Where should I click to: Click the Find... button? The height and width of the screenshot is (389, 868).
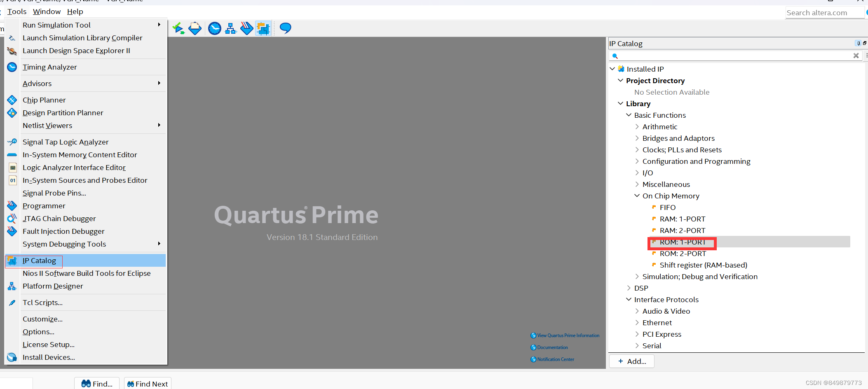(97, 384)
